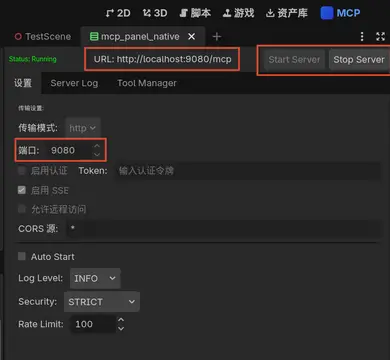Open the 传输模式 http dropdown
Image resolution: width=390 pixels, height=360 pixels.
83,128
